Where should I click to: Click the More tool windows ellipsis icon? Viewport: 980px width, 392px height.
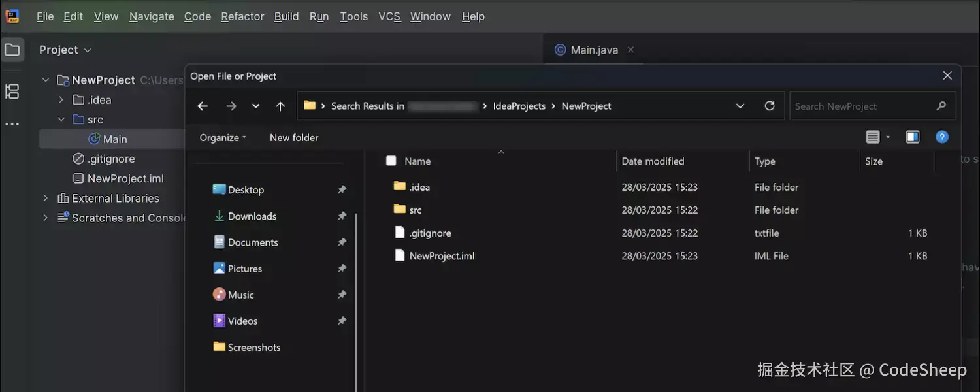12,124
